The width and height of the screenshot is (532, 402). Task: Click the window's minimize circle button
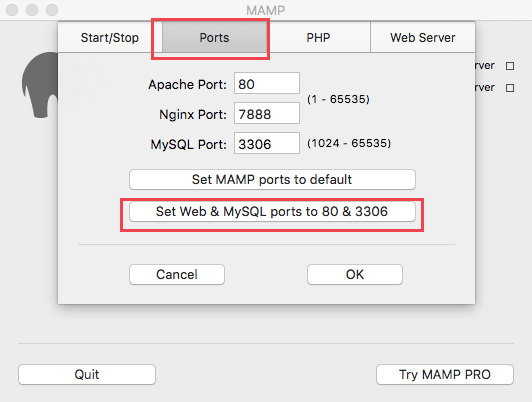(x=32, y=10)
